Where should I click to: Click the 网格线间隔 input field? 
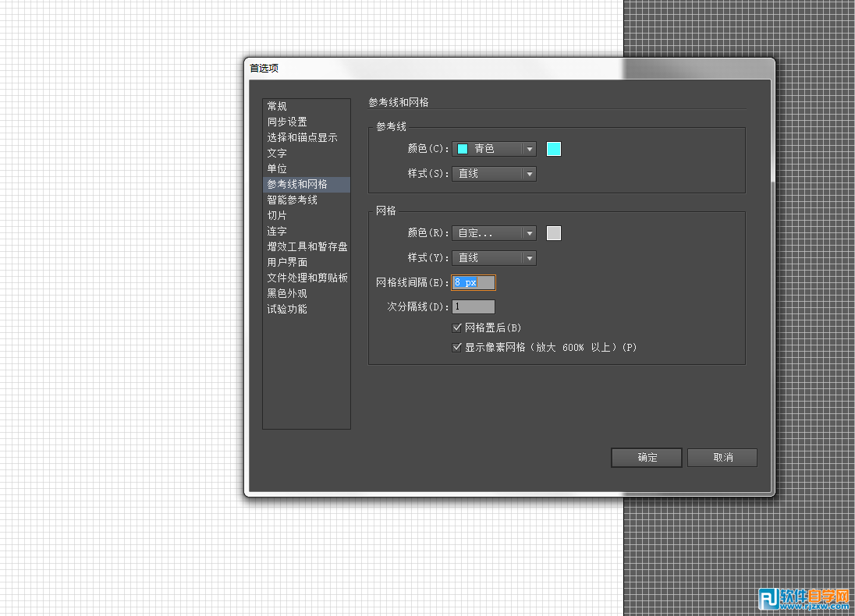[474, 283]
